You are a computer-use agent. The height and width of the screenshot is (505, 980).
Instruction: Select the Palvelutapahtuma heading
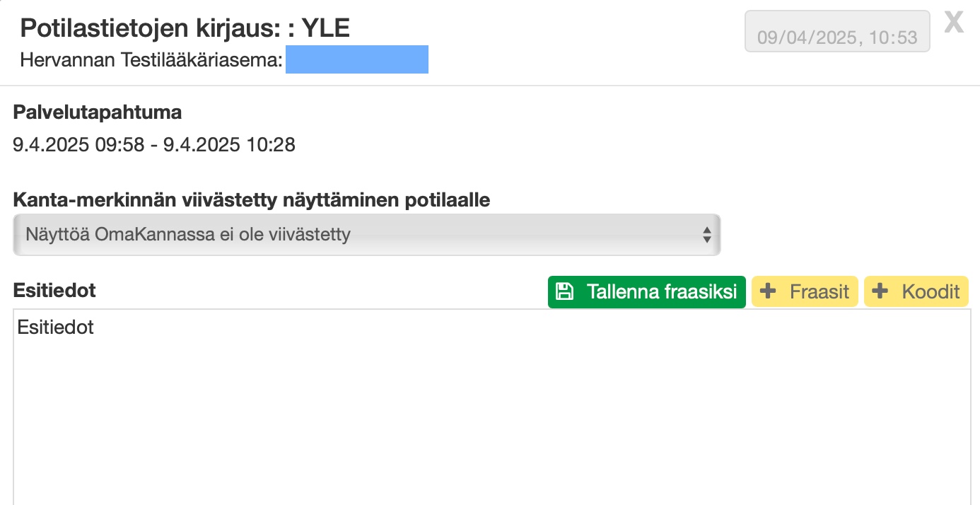[98, 112]
